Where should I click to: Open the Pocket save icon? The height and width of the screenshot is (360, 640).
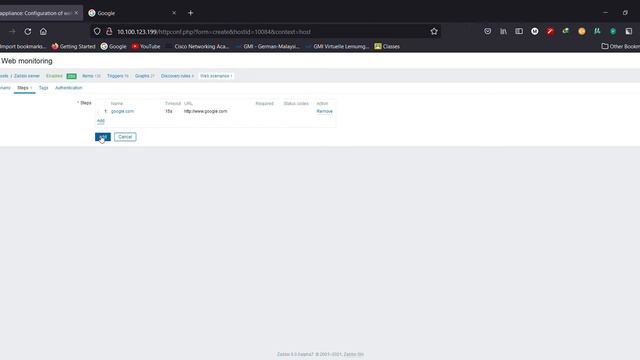pos(487,31)
